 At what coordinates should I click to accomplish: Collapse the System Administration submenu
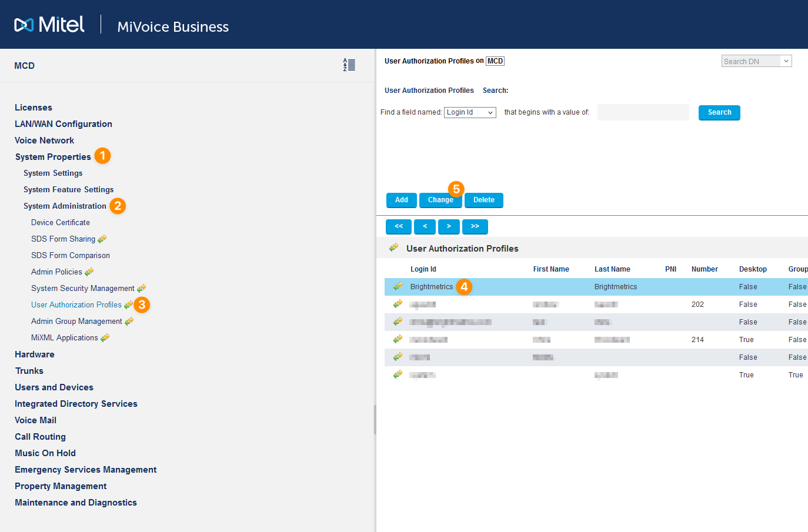click(x=65, y=206)
